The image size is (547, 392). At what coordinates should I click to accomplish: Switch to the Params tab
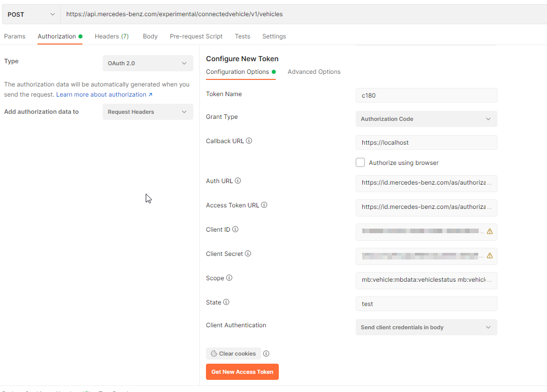(15, 36)
